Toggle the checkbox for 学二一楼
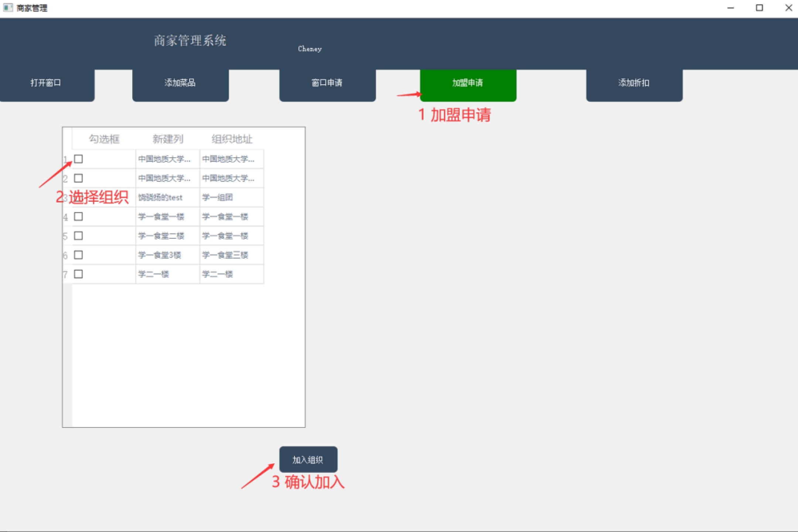 click(78, 274)
